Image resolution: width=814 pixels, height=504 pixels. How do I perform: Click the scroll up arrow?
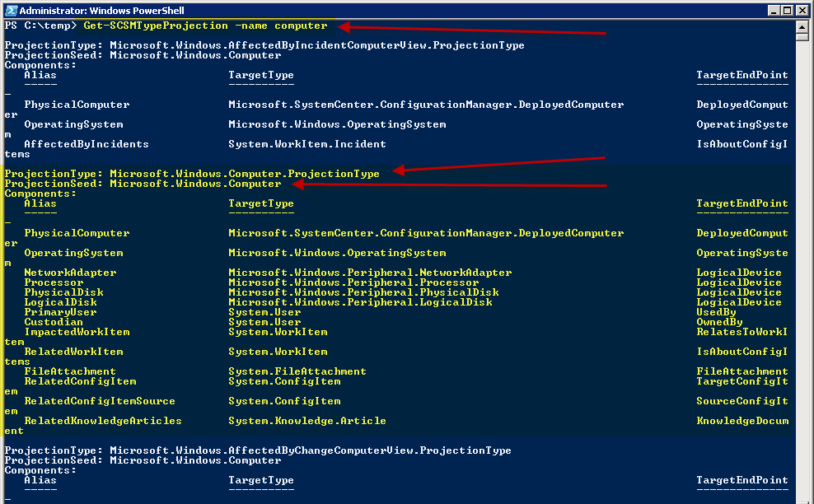point(802,26)
